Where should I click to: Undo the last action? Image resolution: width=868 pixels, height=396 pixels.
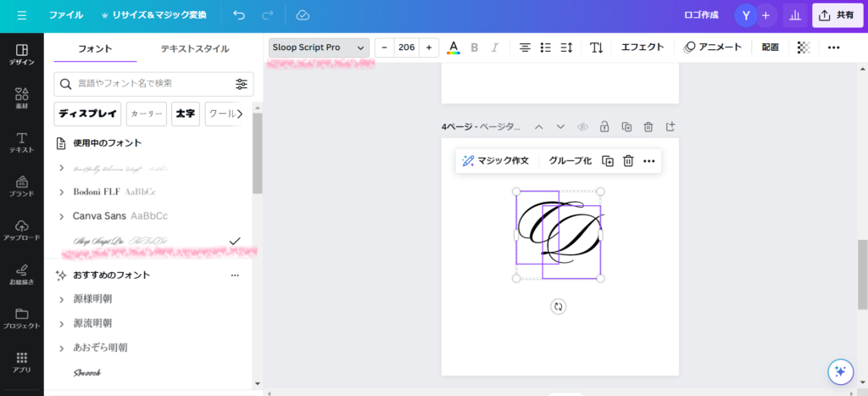pyautogui.click(x=239, y=15)
